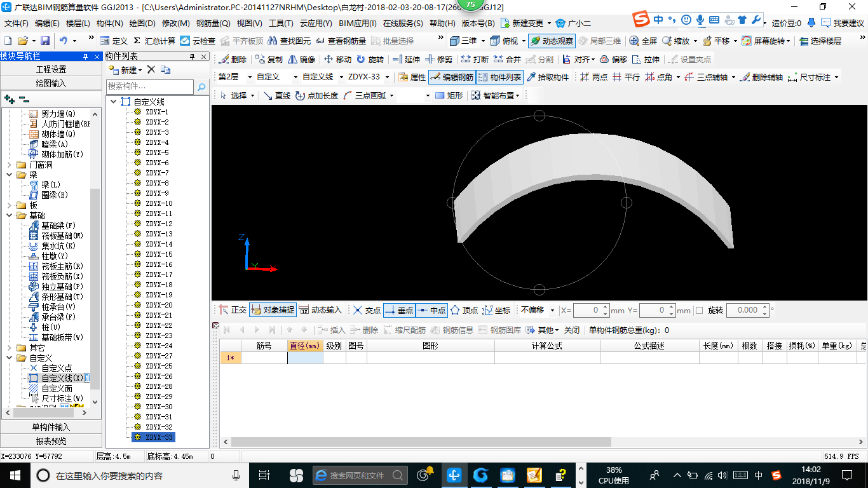
Task: Toggle 正交 (ortho) mode
Action: click(233, 310)
